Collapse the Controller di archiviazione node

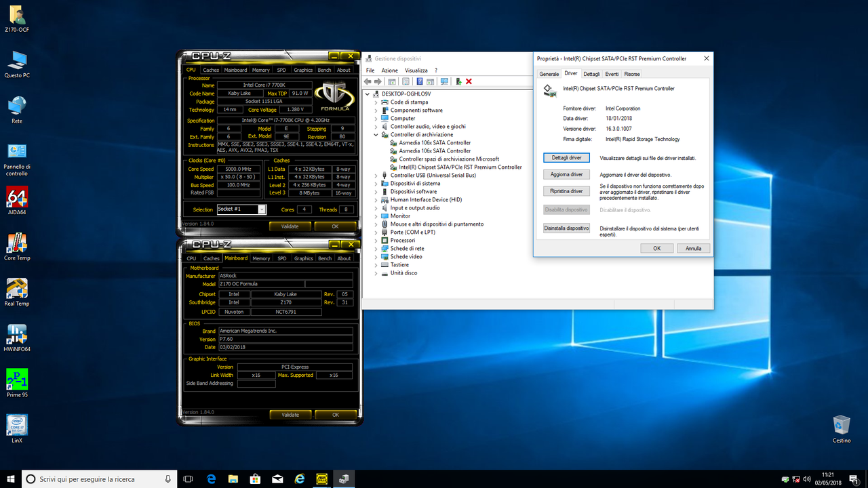coord(377,135)
